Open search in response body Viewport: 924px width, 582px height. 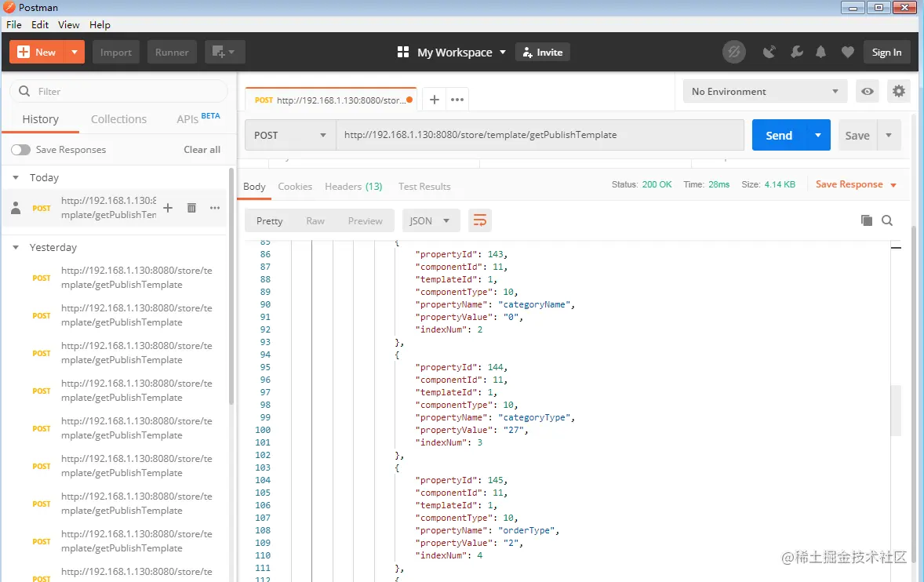point(887,220)
